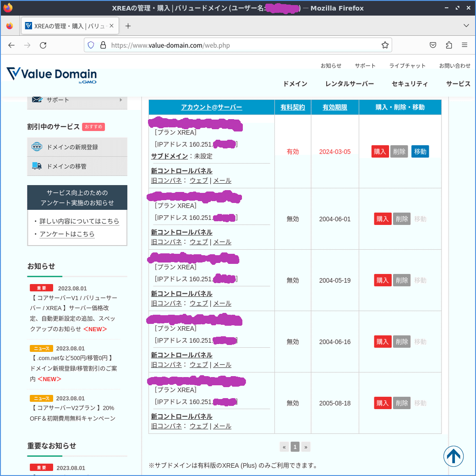Open ウェブ old panel link for 2004-06-01 account
Image resolution: width=476 pixels, height=476 pixels.
[199, 242]
